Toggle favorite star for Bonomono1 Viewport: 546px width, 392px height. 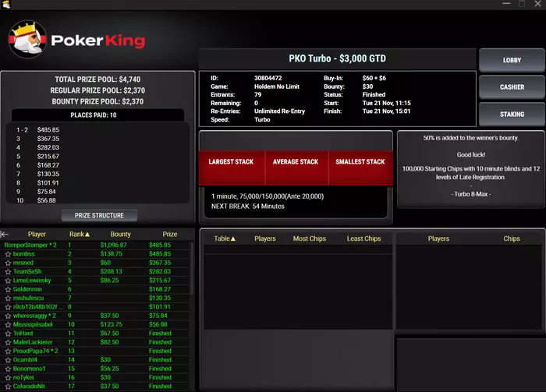pos(8,369)
